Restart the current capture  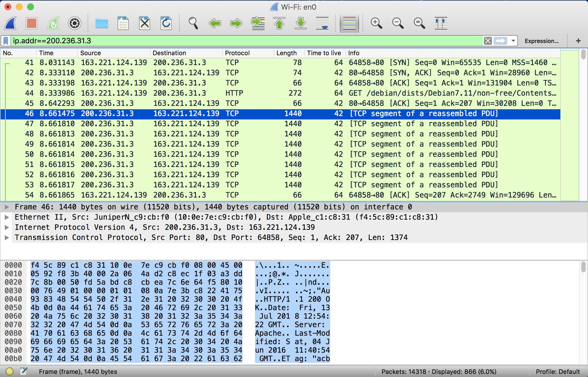[x=53, y=23]
